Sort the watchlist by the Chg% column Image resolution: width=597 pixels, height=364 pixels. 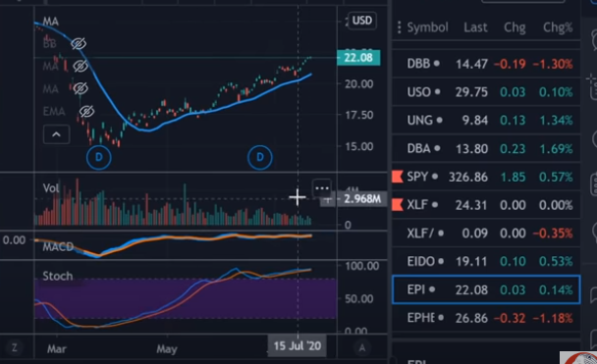pos(558,27)
